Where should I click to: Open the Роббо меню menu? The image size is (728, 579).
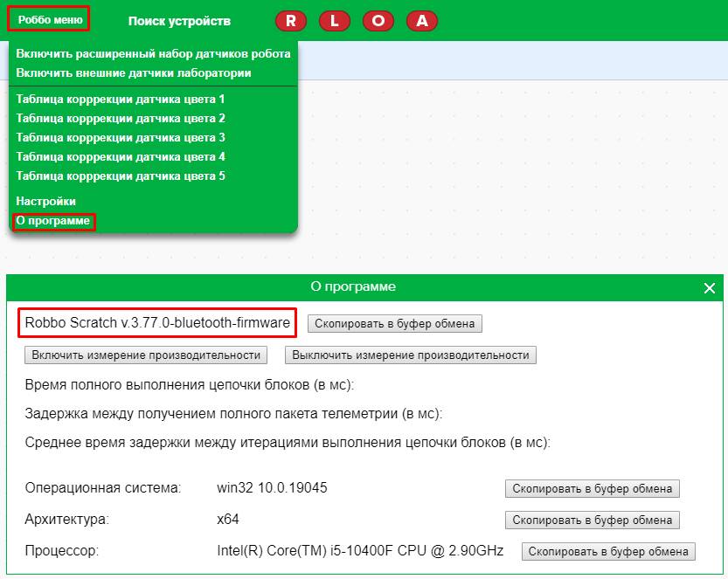click(49, 19)
